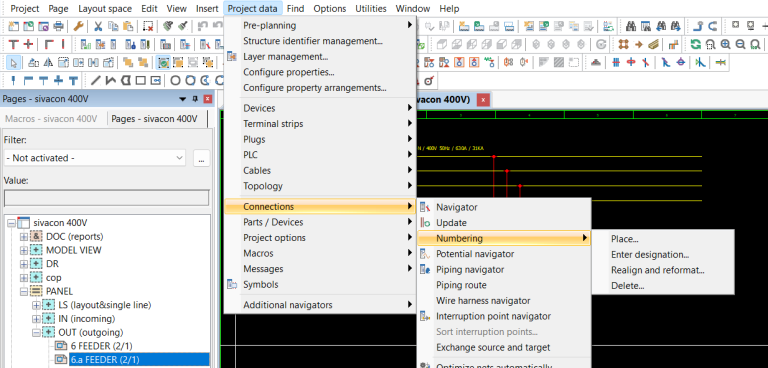Select Realign and reformat... menu entry
This screenshot has height=368, width=768.
(663, 270)
